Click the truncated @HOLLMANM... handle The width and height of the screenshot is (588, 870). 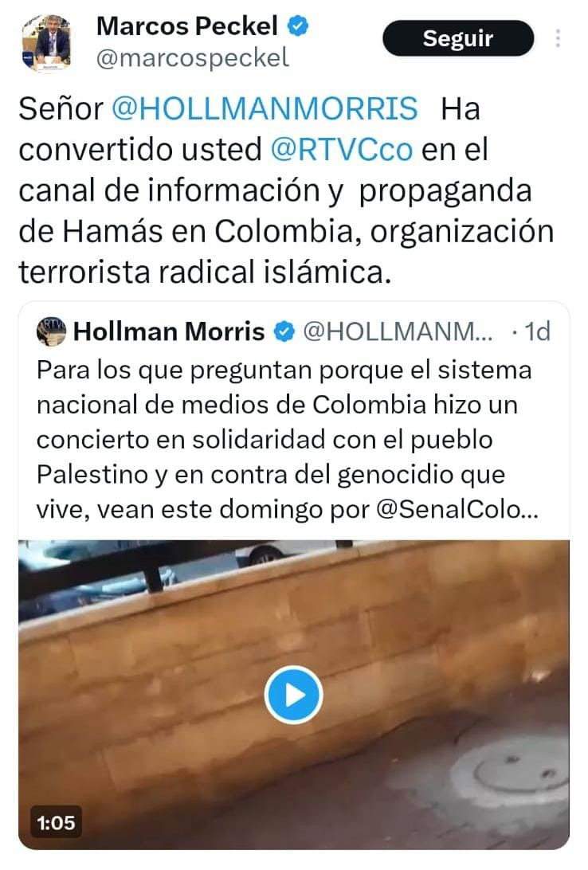click(398, 331)
